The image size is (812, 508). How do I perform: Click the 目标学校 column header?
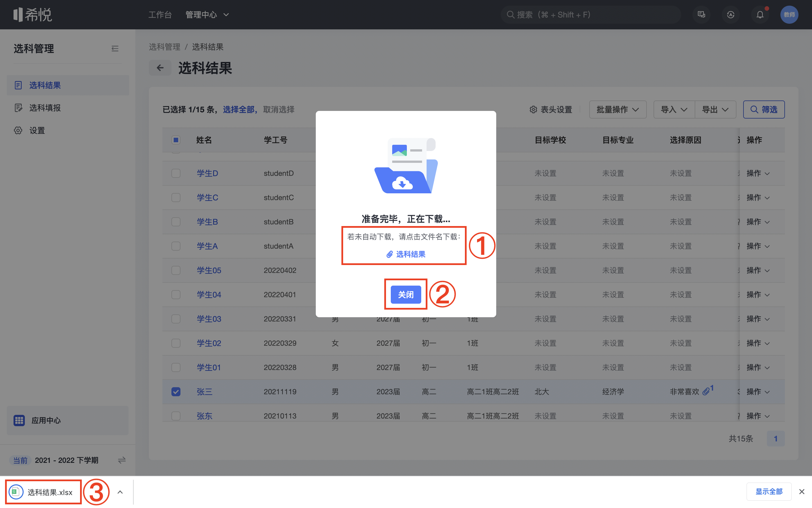point(550,140)
